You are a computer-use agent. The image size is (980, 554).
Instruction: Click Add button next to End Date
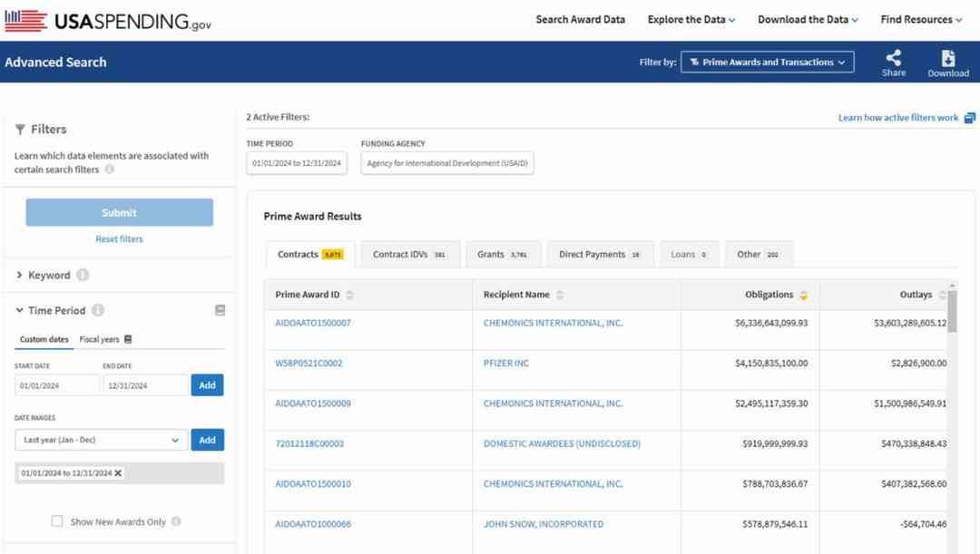(x=208, y=384)
